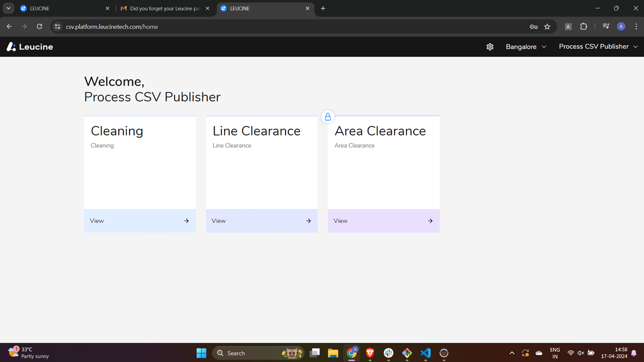Screen dimensions: 644x362
Task: Close the first LEUCINE tab
Action: click(x=108, y=9)
